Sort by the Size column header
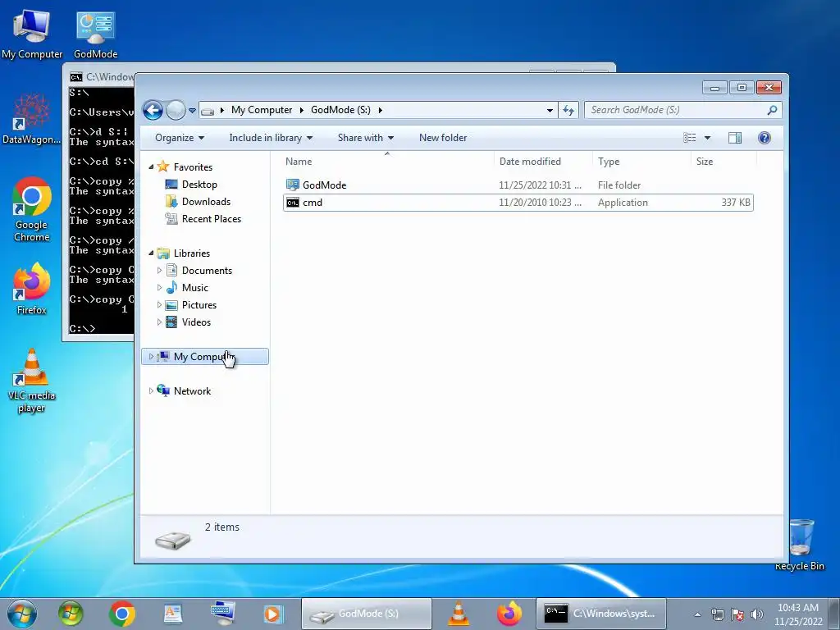Screen dimensions: 840x630 (x=724, y=162)
